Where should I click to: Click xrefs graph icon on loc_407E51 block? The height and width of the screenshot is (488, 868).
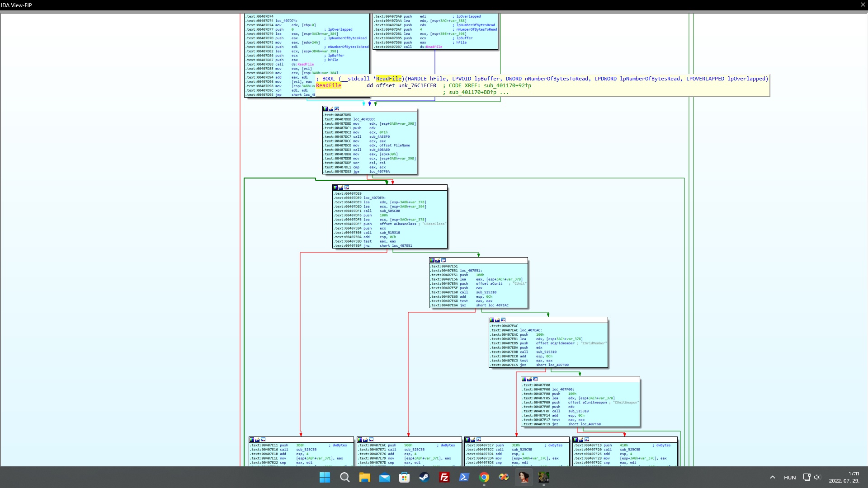pos(443,260)
